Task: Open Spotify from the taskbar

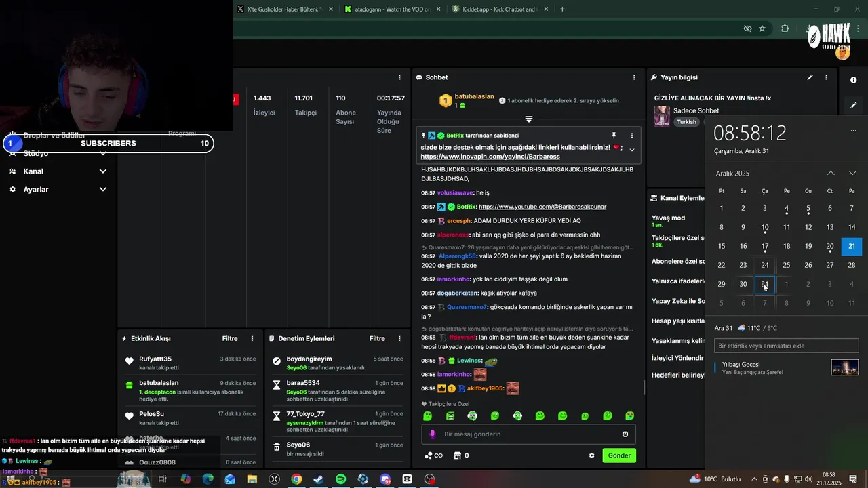Action: pos(340,479)
